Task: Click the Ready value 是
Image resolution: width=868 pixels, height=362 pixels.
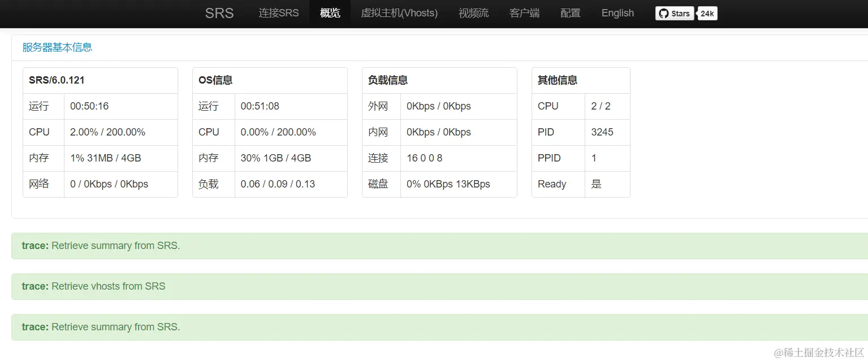Action: [x=596, y=184]
